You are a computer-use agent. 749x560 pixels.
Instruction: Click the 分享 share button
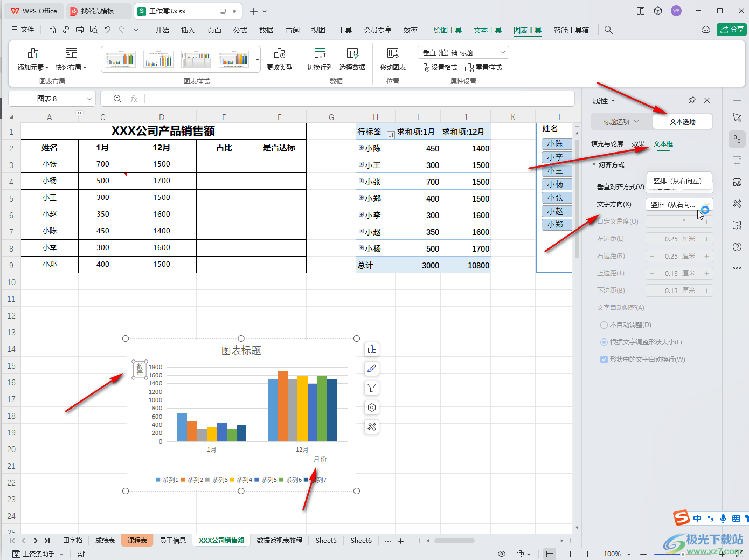click(732, 30)
